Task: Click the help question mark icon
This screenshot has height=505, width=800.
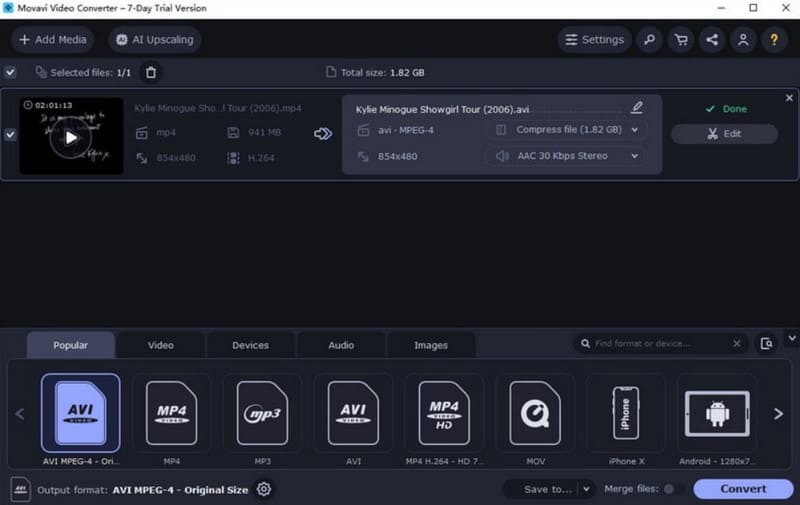Action: pyautogui.click(x=774, y=40)
